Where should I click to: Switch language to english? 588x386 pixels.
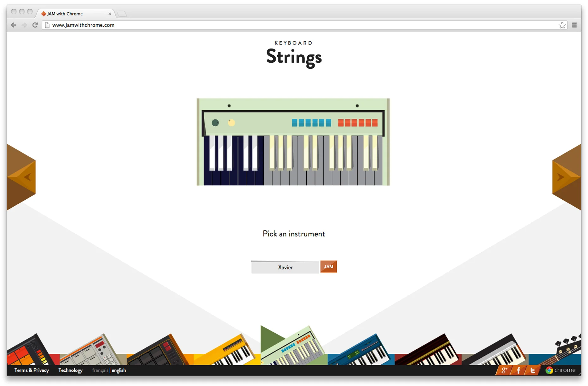click(119, 370)
